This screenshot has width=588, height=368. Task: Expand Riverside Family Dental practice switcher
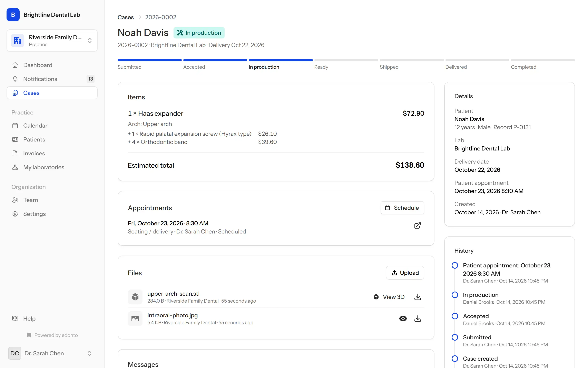click(x=52, y=40)
